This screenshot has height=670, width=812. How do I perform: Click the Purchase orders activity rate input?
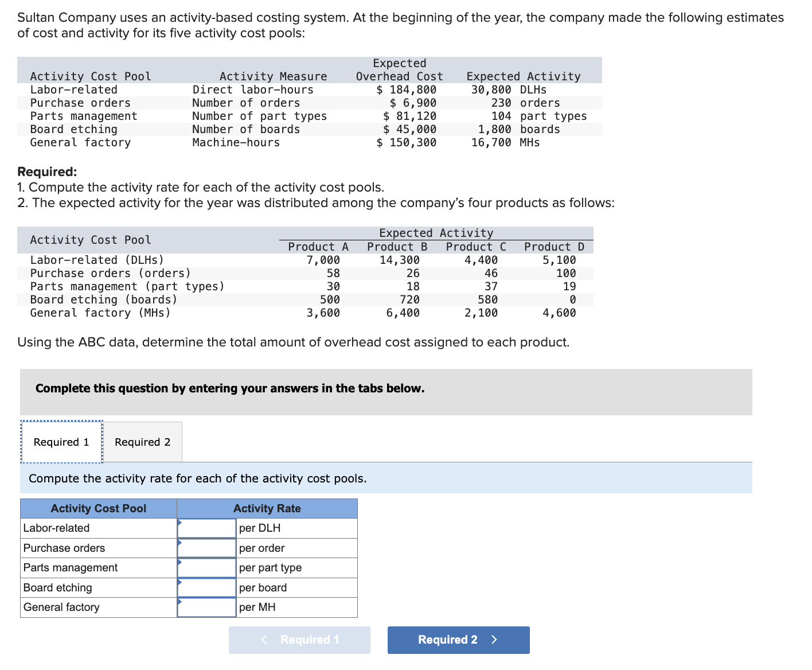point(207,548)
